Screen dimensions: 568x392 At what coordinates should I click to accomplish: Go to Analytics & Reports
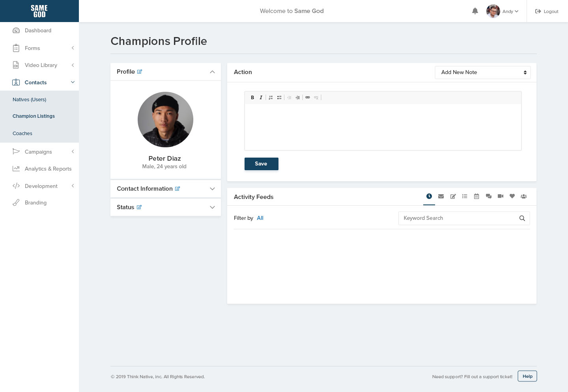(x=48, y=169)
